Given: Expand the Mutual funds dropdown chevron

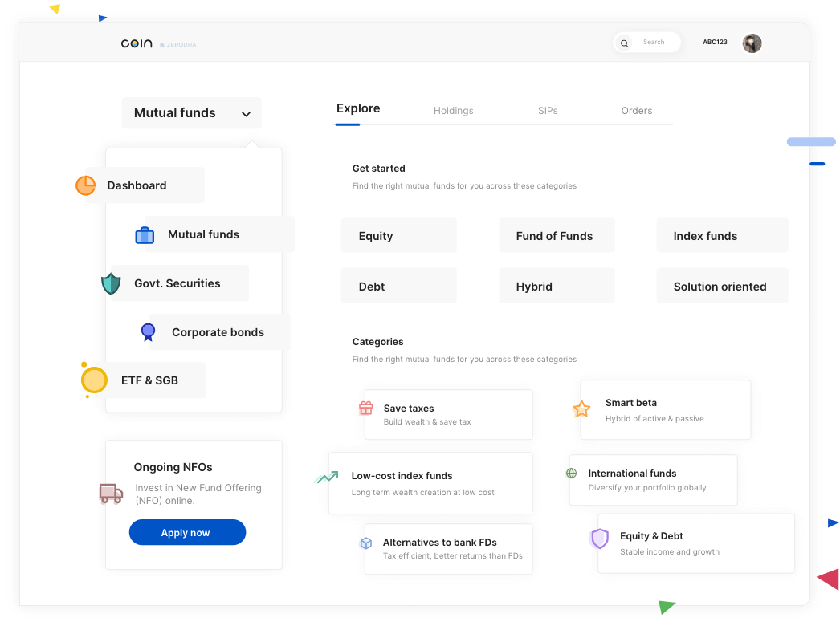Looking at the screenshot, I should tap(246, 113).
